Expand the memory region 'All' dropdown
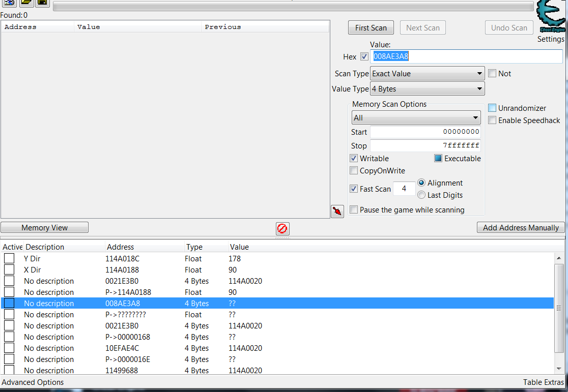The width and height of the screenshot is (568, 392). (x=416, y=118)
